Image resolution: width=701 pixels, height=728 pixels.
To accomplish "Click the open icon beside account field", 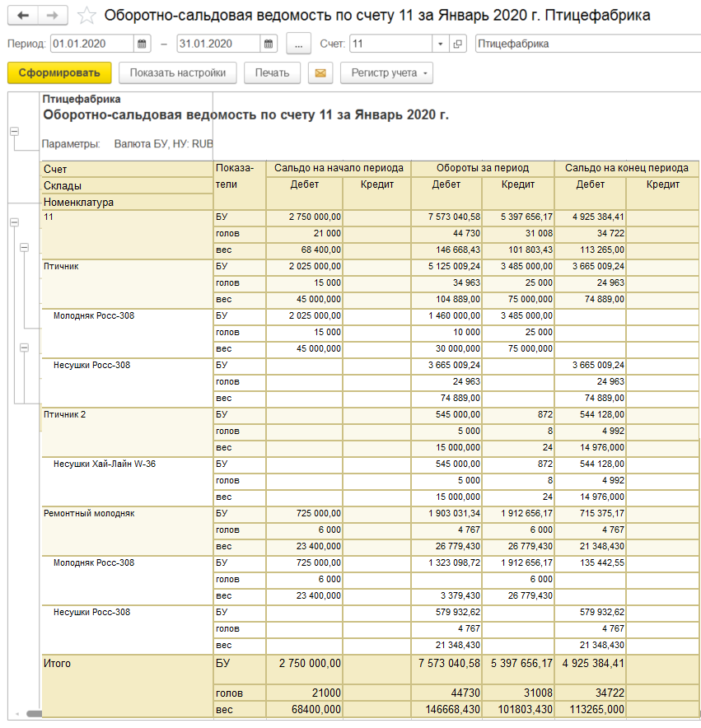I will click(x=459, y=44).
